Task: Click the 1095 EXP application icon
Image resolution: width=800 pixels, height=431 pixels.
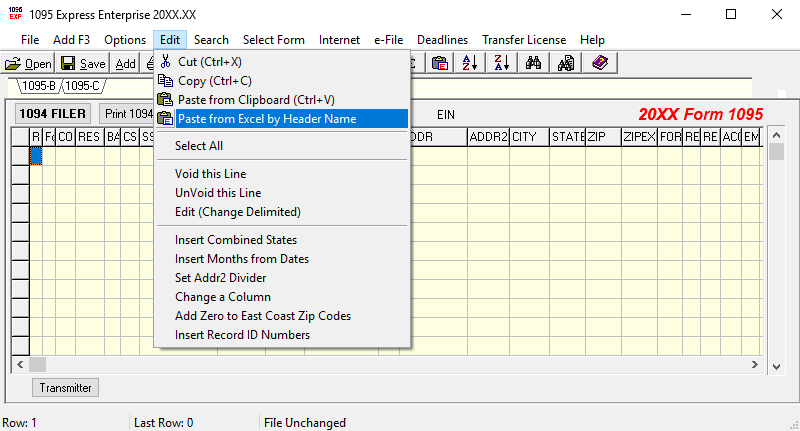Action: (x=15, y=14)
